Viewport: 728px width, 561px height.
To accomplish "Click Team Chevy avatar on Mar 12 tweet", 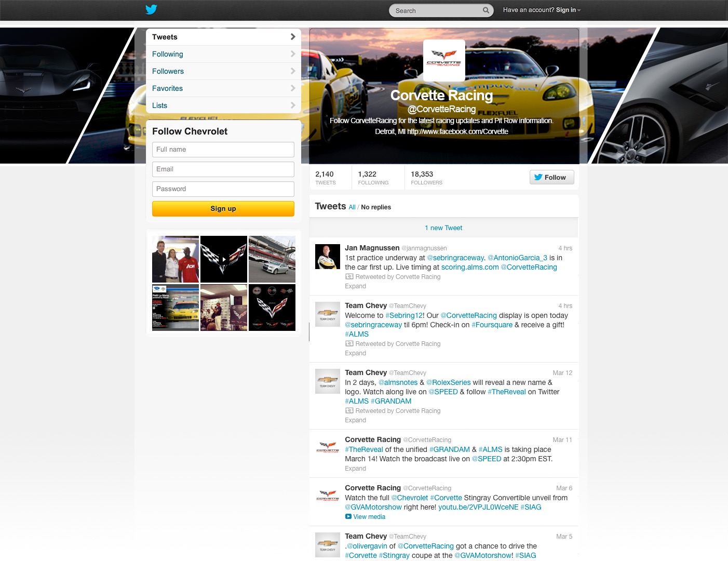I will tap(328, 381).
